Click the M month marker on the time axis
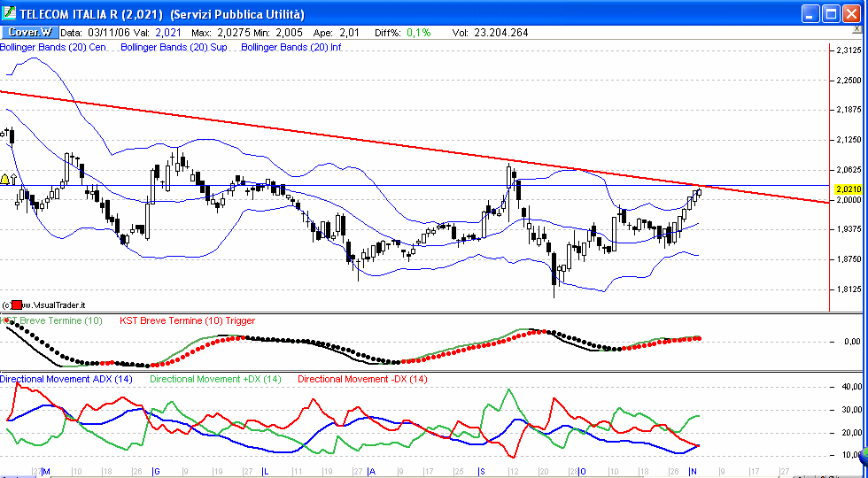The width and height of the screenshot is (868, 478). (46, 471)
